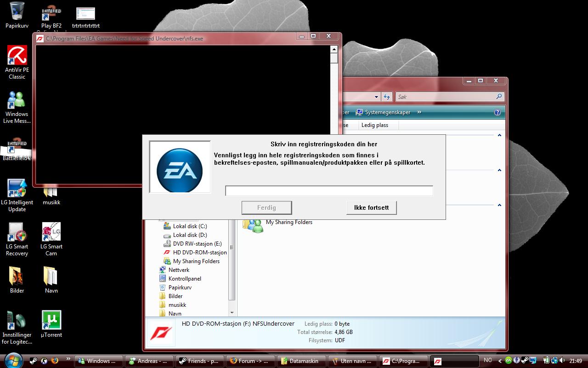Click the registration code input field
Screen dimensions: 588x368
point(329,190)
